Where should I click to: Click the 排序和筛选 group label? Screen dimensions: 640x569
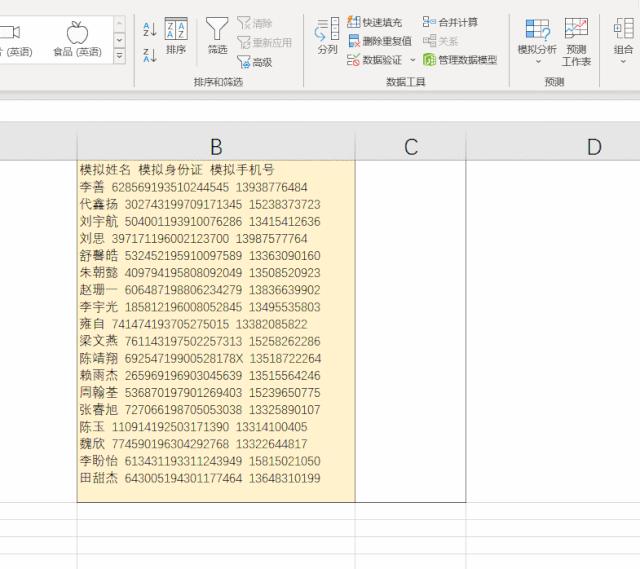218,82
